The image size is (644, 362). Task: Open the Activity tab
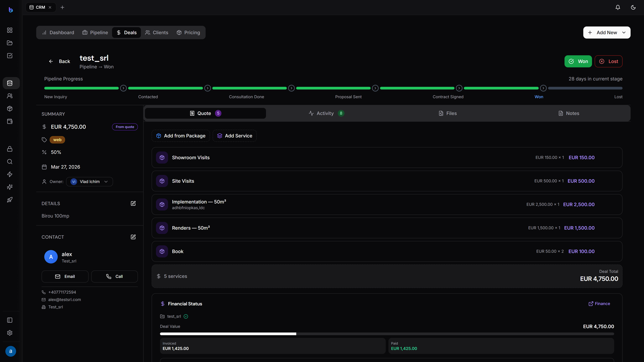point(326,113)
